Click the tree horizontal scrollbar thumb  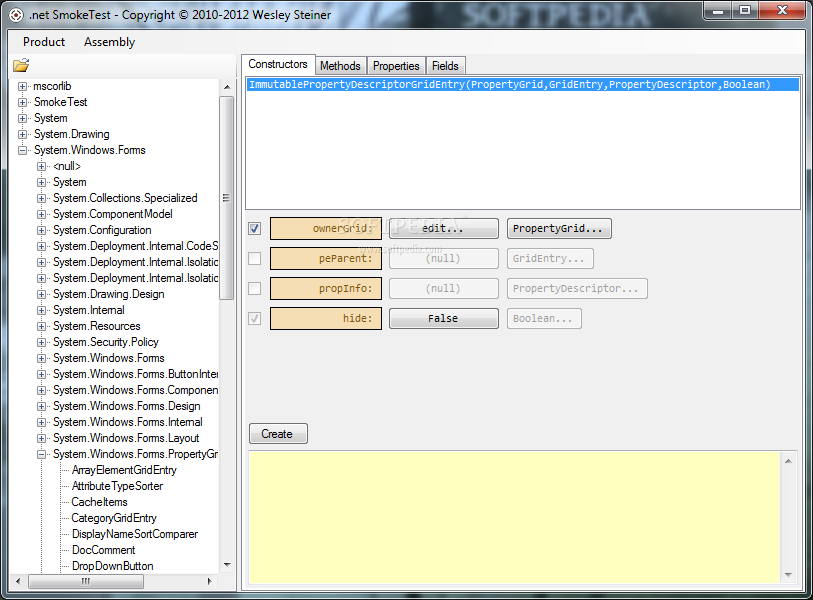coord(86,581)
